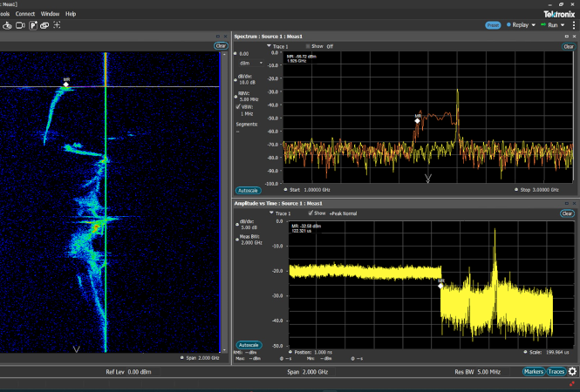Click the +Peak Normal detection label

tap(343, 213)
